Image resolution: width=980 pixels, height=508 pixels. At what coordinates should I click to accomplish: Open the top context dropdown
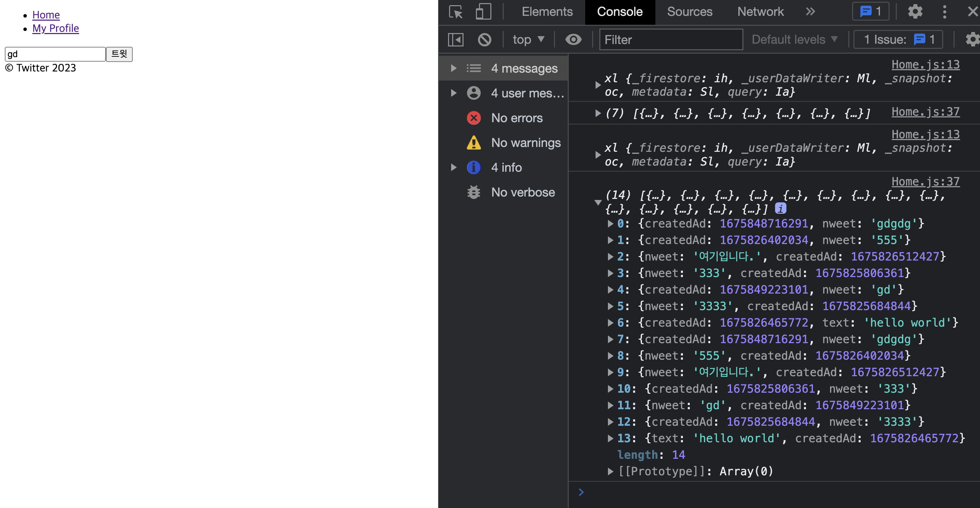(x=528, y=40)
